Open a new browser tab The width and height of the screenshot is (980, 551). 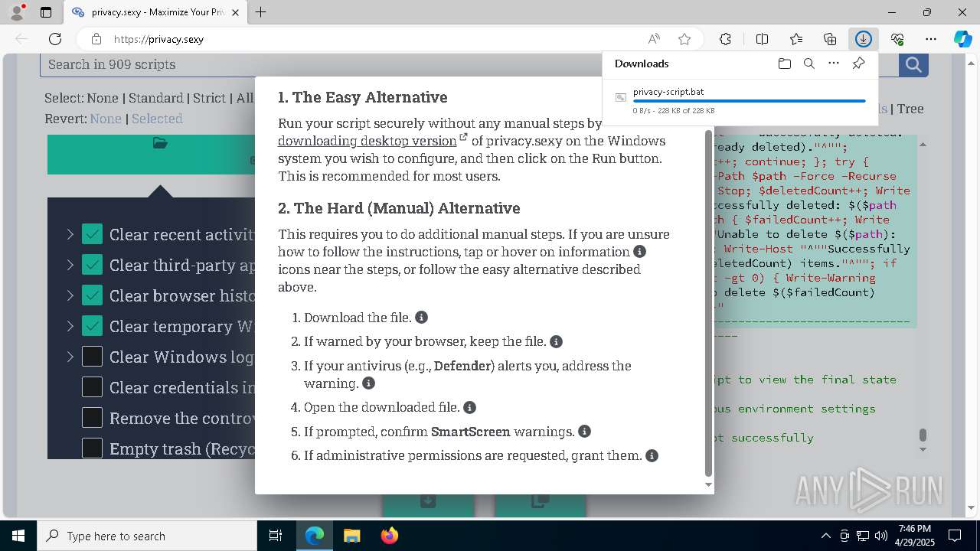click(260, 12)
